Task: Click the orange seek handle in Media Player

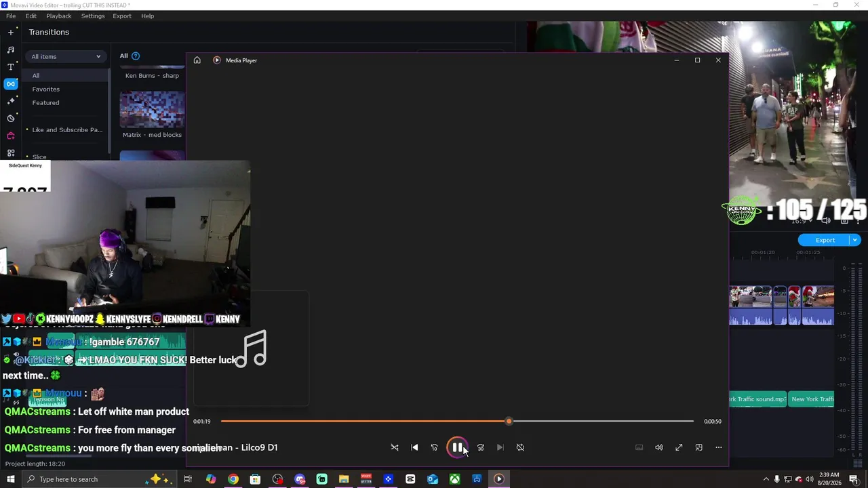Action: [x=509, y=422]
